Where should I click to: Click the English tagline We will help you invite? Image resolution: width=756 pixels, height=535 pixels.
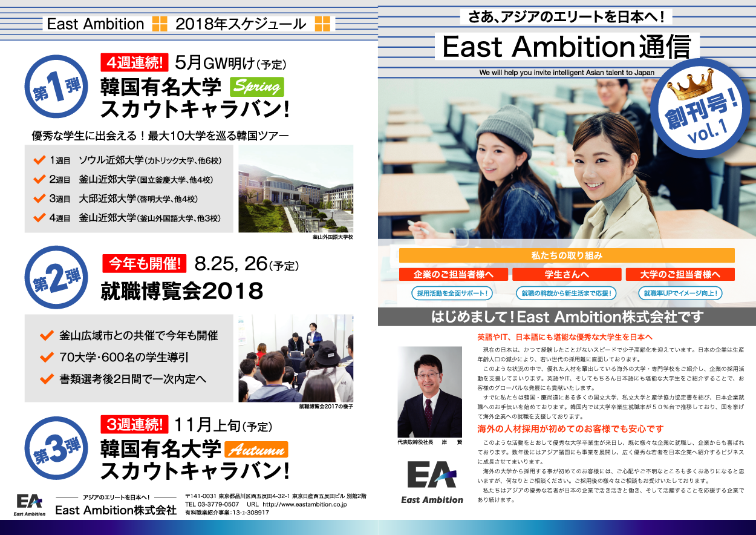click(x=567, y=72)
